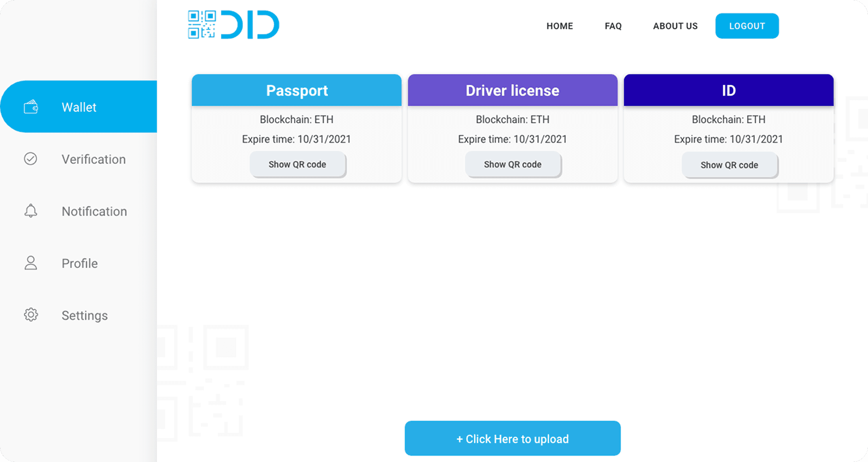
Task: Go to Verification in the sidebar
Action: [x=94, y=159]
